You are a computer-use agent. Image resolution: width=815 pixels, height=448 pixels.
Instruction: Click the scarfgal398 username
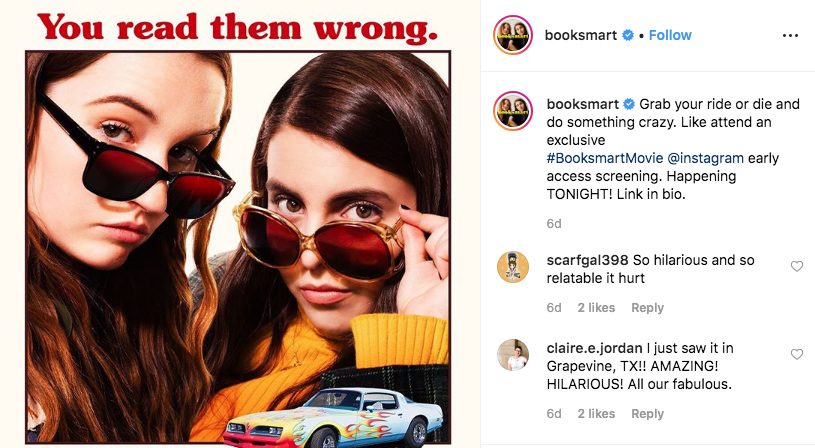click(x=587, y=260)
